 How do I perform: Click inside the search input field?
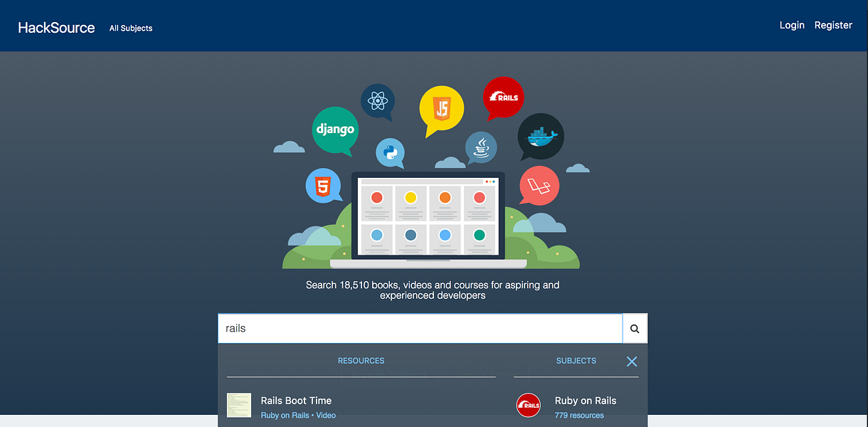(x=420, y=328)
